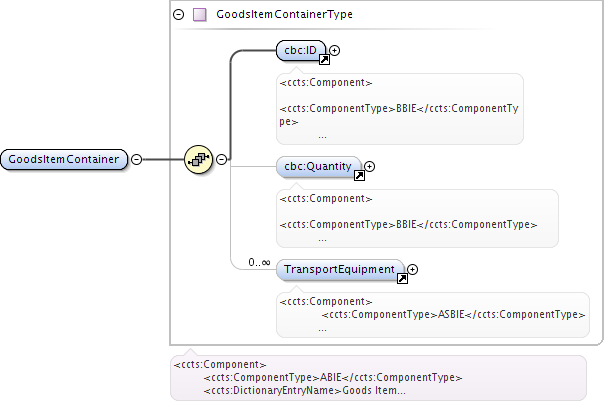
Task: Expand the TransportEquipment element
Action: point(412,269)
